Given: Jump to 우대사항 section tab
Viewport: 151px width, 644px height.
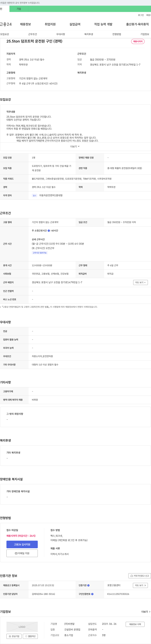Looking at the screenshot, I should (x=61, y=34).
